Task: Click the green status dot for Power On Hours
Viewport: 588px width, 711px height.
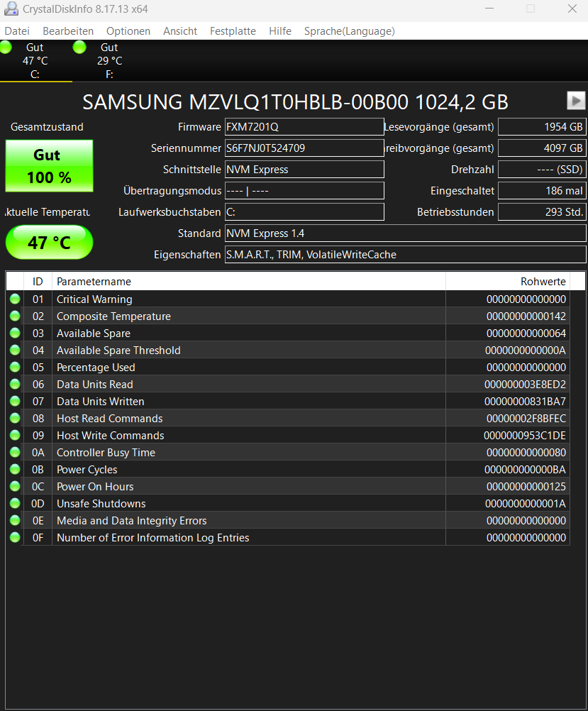Action: tap(15, 486)
